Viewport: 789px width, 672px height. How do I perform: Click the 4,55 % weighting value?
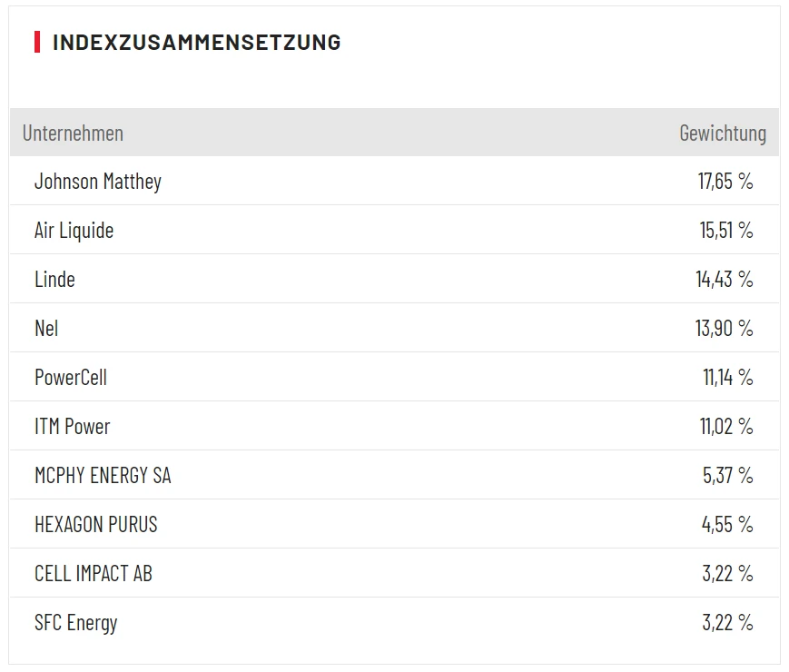tap(727, 525)
